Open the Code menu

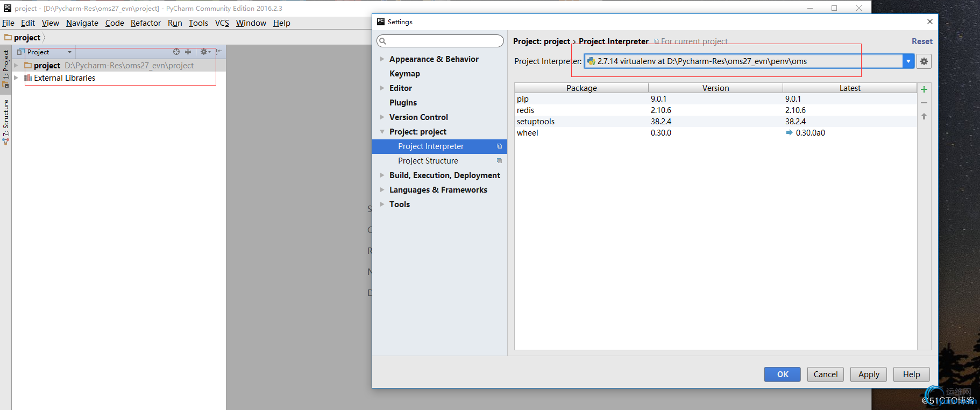(x=115, y=23)
